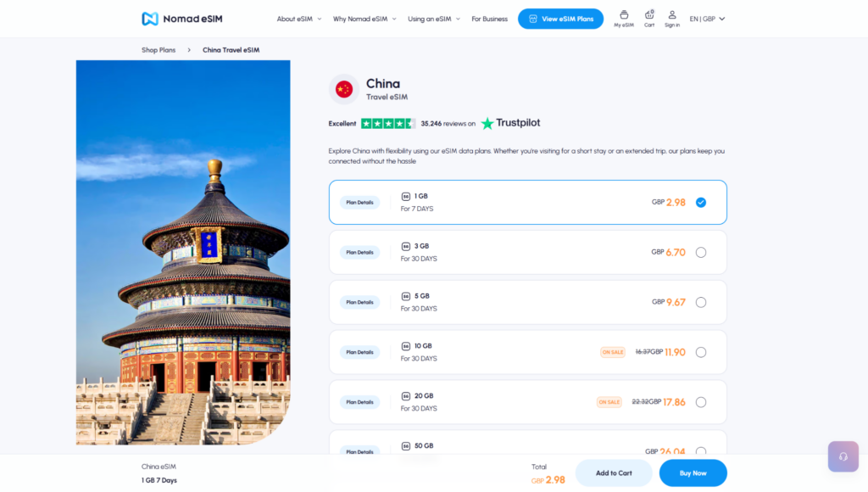Click the Nomad eSIM logo
868x492 pixels.
(x=181, y=19)
